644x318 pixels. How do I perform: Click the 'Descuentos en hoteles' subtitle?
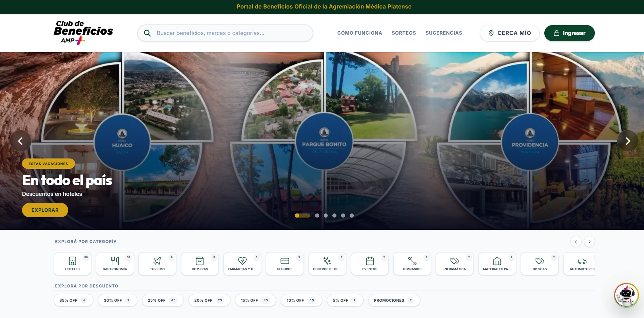[52, 194]
